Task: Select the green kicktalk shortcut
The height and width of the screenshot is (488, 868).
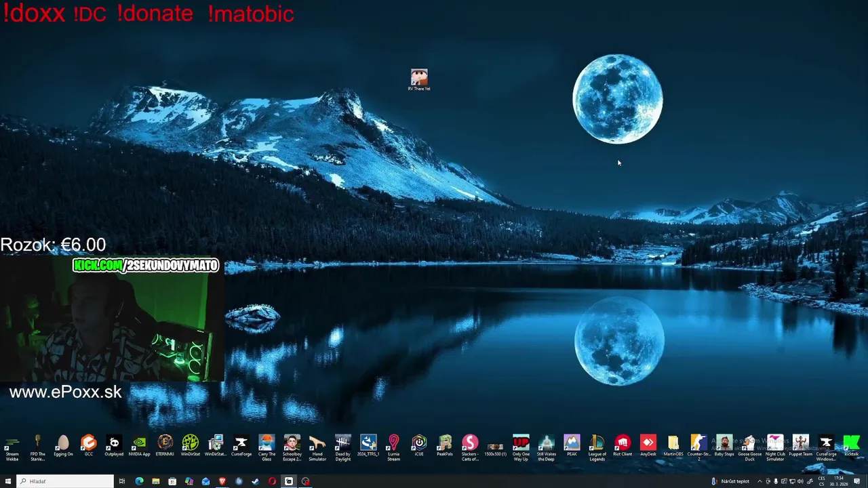Action: [x=852, y=445]
